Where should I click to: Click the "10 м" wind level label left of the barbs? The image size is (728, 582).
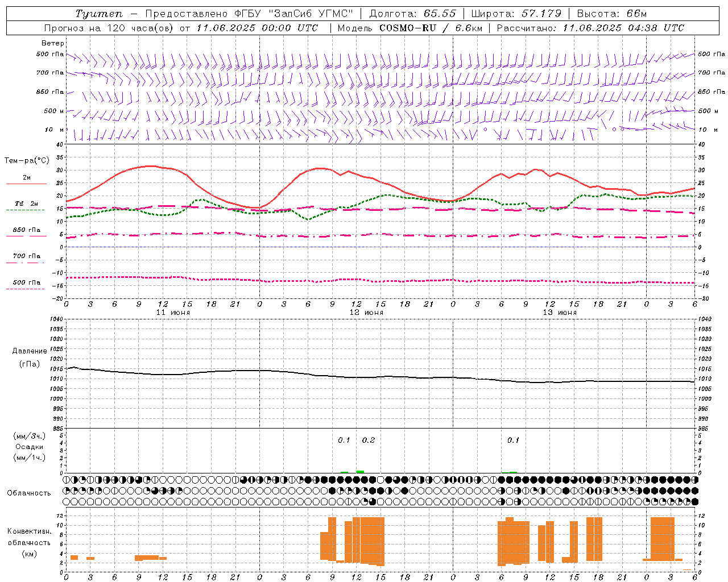pyautogui.click(x=54, y=130)
